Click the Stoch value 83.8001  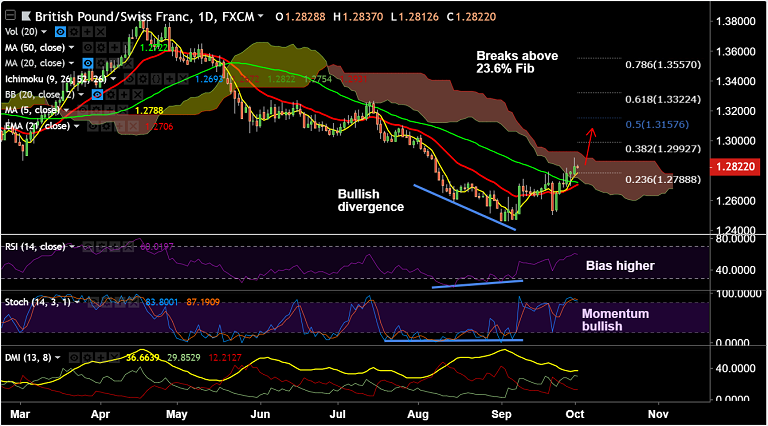point(162,302)
